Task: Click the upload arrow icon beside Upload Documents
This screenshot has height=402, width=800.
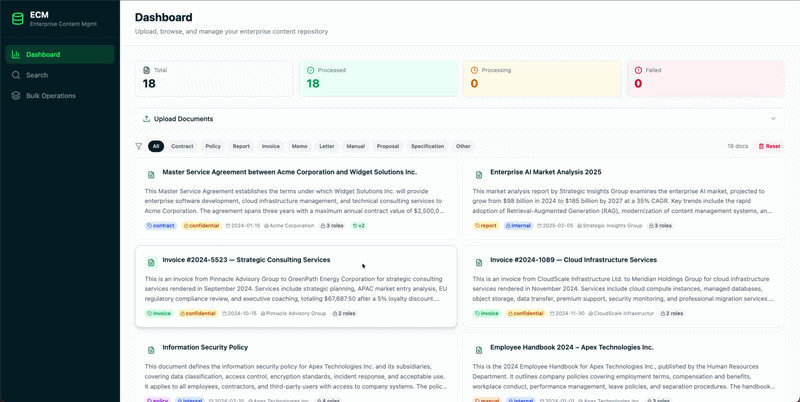Action: click(x=146, y=119)
